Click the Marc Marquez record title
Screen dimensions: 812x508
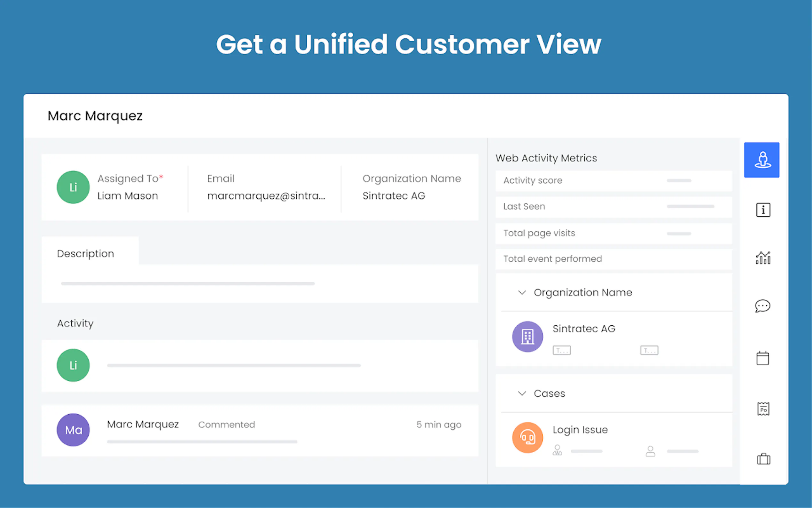pos(95,115)
